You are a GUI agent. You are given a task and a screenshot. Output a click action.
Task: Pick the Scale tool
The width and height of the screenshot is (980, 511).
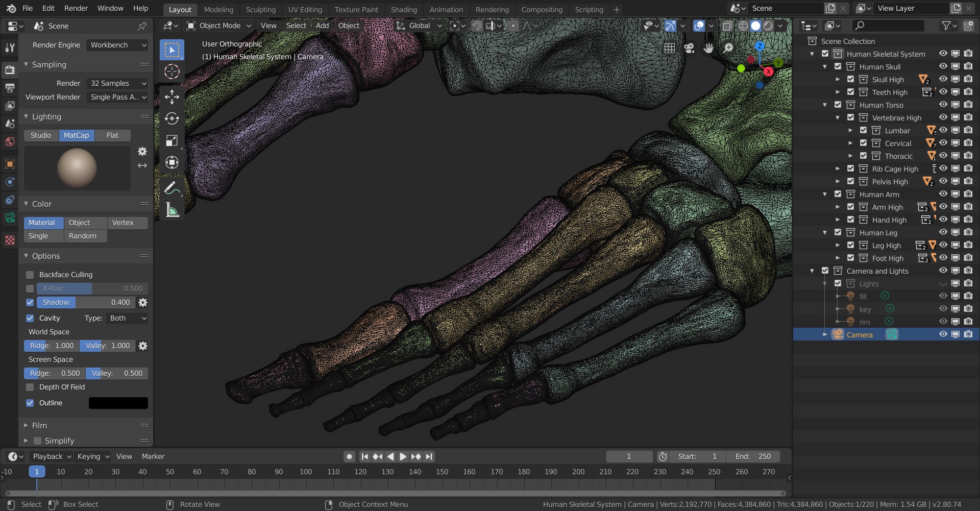171,140
